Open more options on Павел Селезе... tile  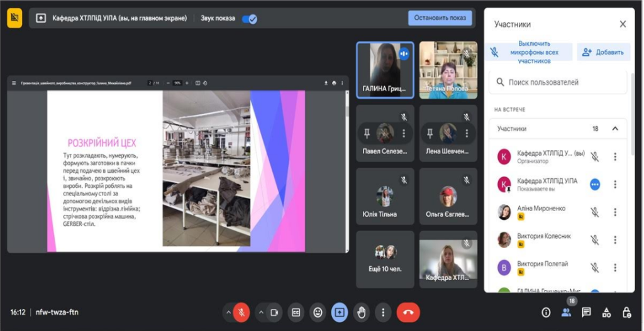(404, 133)
